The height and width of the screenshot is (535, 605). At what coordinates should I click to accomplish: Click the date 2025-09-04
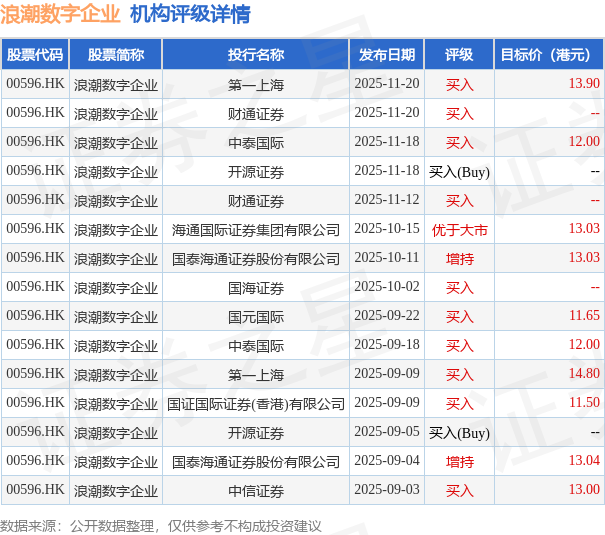(387, 460)
